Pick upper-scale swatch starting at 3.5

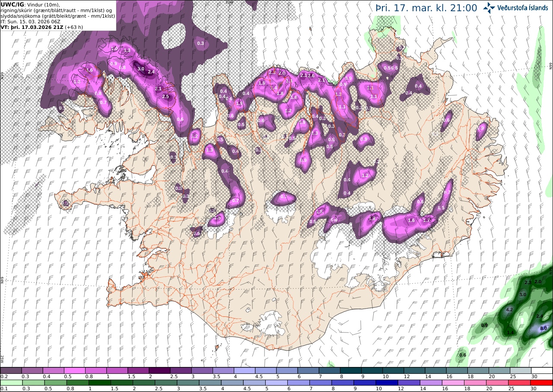223,370
